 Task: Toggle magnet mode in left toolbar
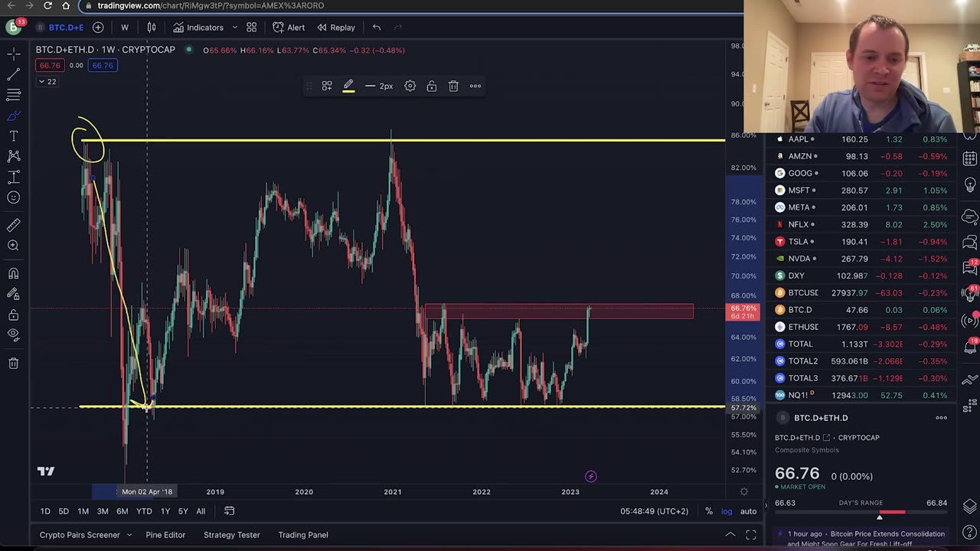(x=13, y=273)
